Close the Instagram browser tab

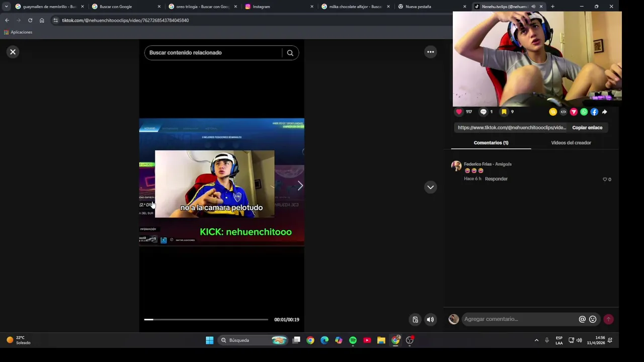click(x=312, y=7)
